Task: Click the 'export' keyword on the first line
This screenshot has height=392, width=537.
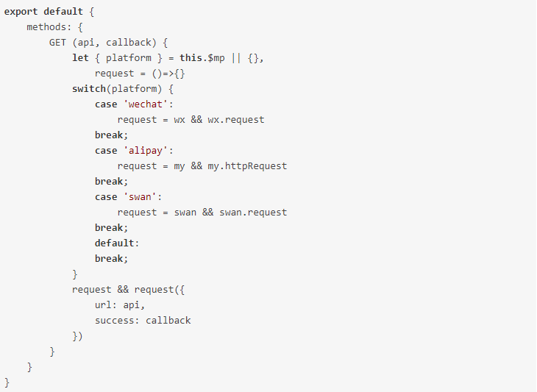Action: (x=21, y=12)
